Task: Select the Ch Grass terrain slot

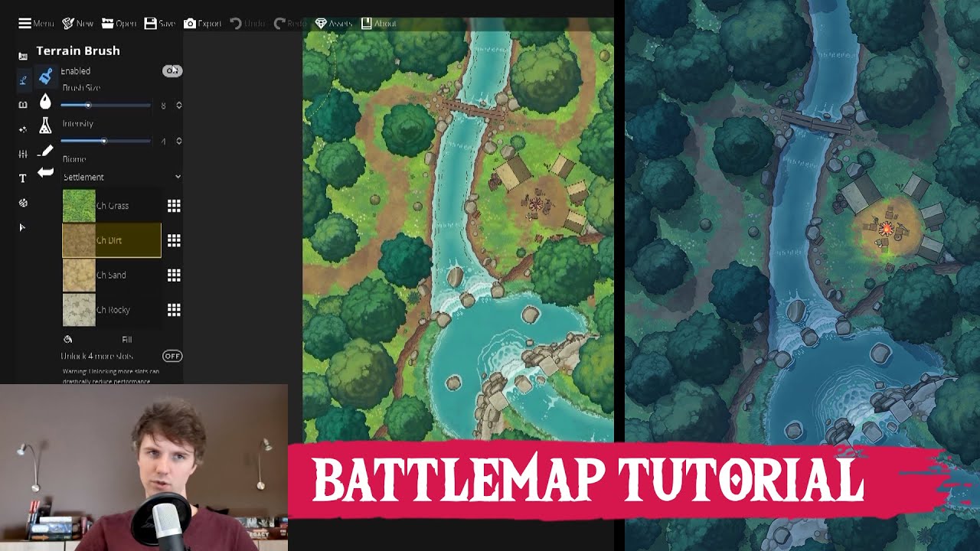Action: 112,205
